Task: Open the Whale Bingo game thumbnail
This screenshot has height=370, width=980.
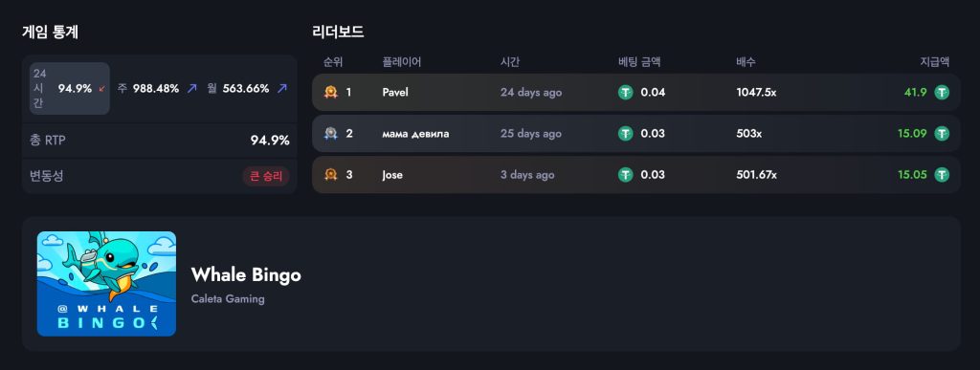Action: [x=106, y=284]
